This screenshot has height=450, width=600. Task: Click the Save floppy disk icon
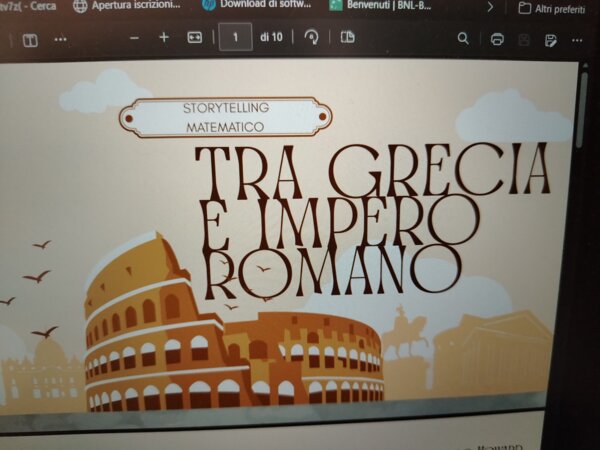coord(524,40)
